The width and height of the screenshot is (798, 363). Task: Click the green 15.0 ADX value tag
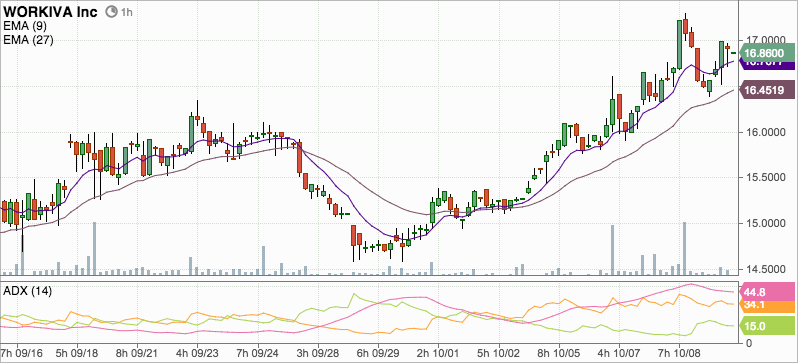(x=766, y=326)
